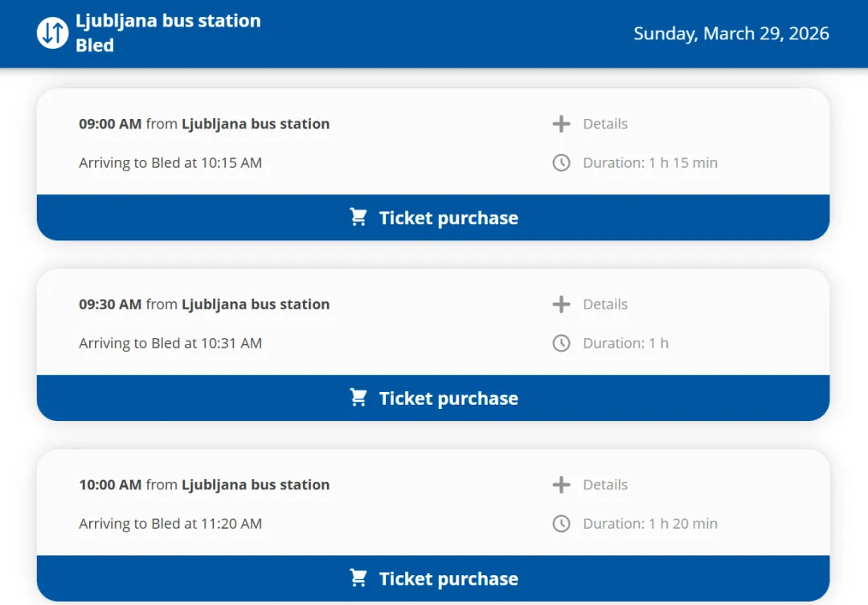Click plus icon for 09:00 AM departure
This screenshot has height=605, width=868.
(561, 124)
